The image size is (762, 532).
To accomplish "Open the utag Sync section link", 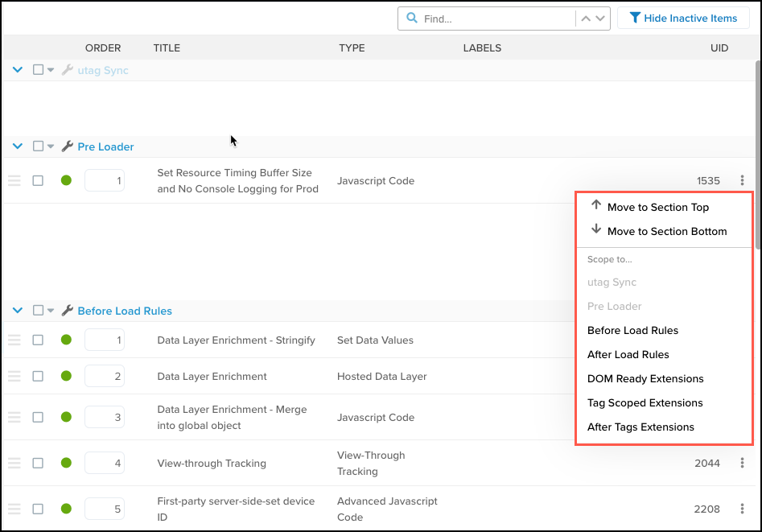I will pyautogui.click(x=103, y=70).
